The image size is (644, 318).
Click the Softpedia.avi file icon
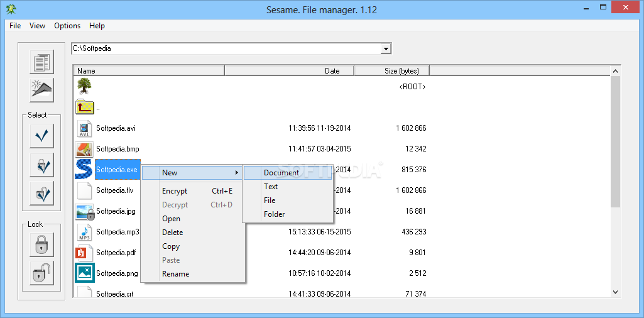pos(84,128)
